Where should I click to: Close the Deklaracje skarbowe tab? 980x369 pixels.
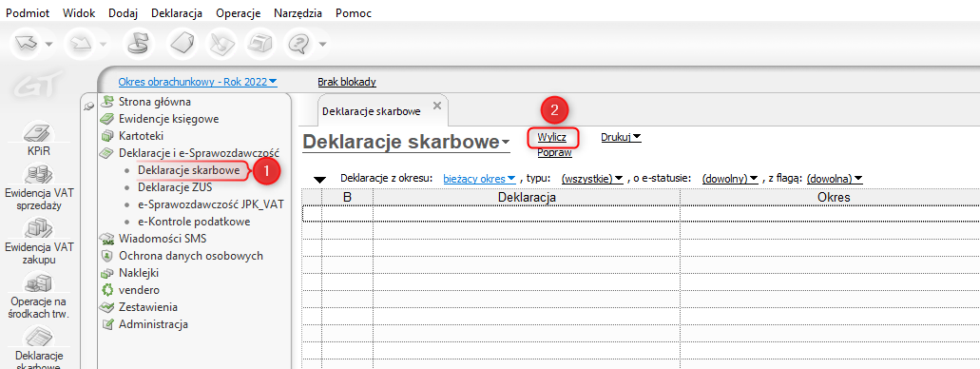(437, 105)
